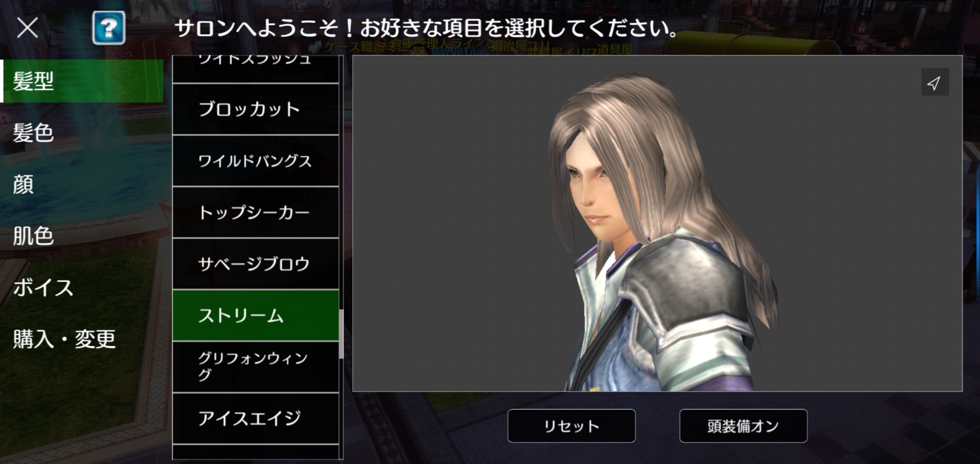This screenshot has height=464, width=980.
Task: Choose the ブロッカット hairstyle
Action: coord(255,109)
